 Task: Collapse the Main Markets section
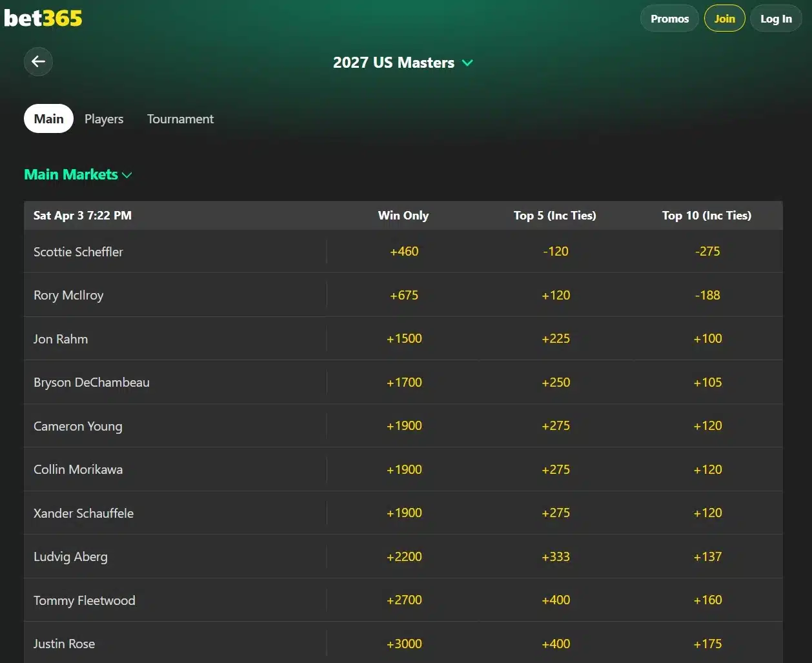78,174
